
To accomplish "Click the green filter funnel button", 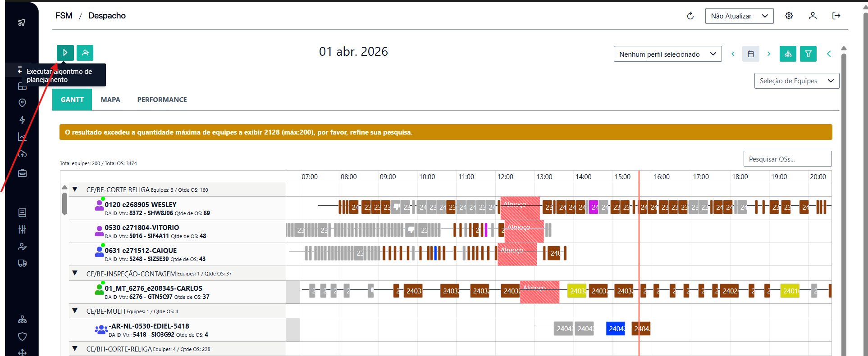I will pyautogui.click(x=808, y=54).
